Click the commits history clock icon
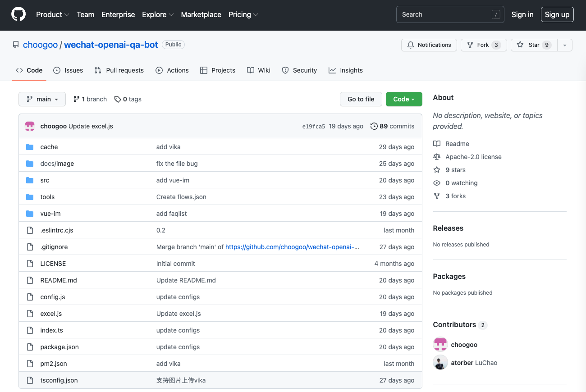This screenshot has height=392, width=586. (374, 126)
